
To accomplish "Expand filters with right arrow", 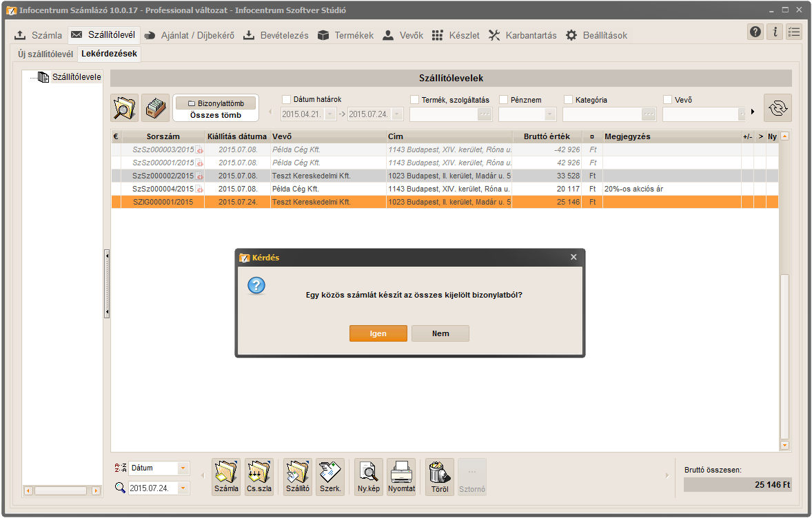I will coord(753,112).
